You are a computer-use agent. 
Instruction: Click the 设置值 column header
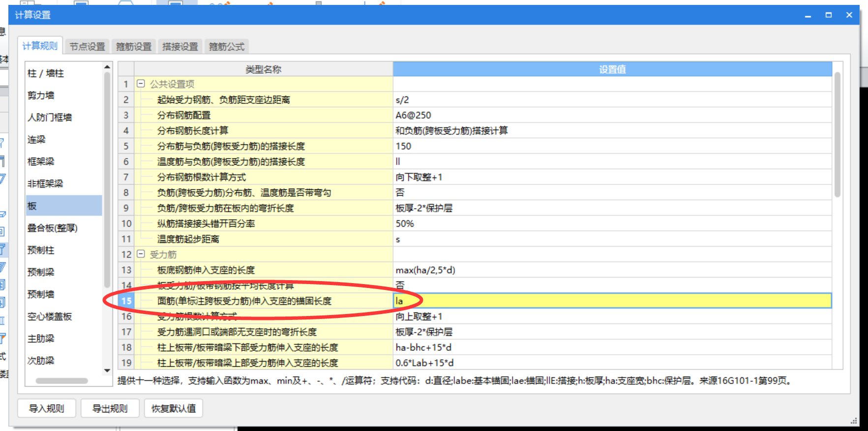click(x=612, y=69)
